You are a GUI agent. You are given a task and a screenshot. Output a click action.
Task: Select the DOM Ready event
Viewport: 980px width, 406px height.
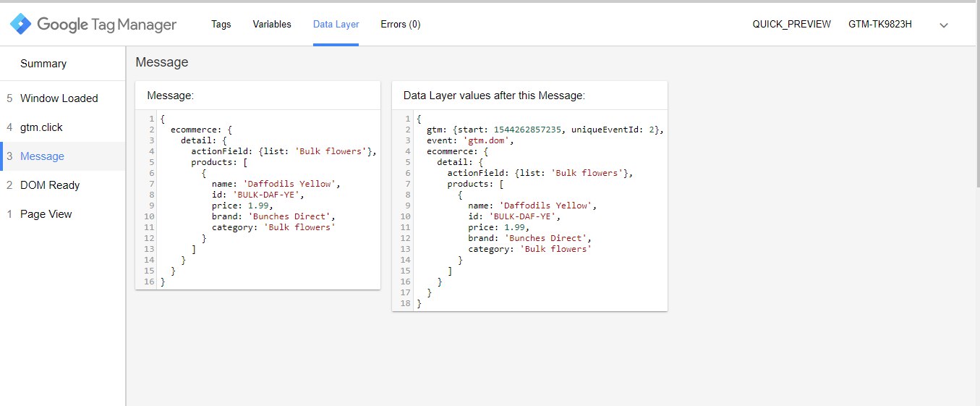[x=62, y=185]
